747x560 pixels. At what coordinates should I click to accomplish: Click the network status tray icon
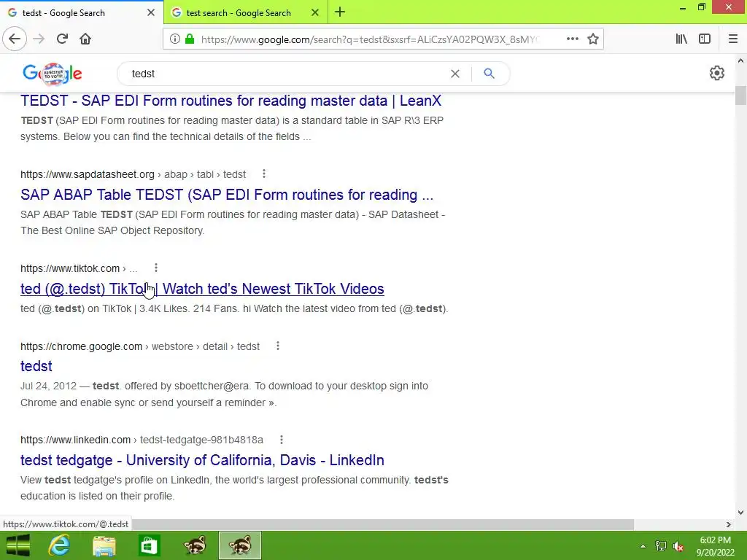coord(660,546)
